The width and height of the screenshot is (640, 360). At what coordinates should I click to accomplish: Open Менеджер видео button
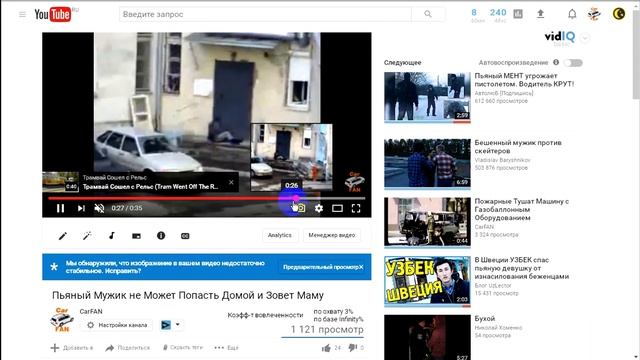331,235
